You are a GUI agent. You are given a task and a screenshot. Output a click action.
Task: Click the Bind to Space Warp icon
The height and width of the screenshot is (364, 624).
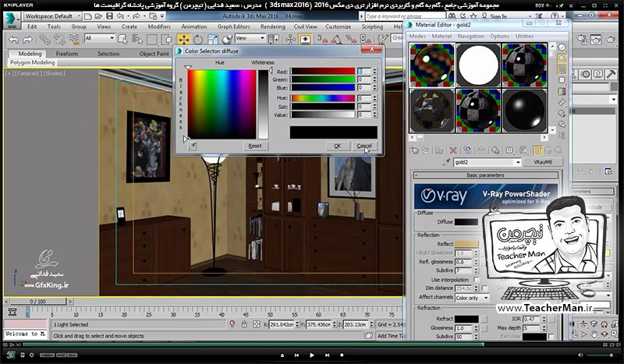click(74, 39)
